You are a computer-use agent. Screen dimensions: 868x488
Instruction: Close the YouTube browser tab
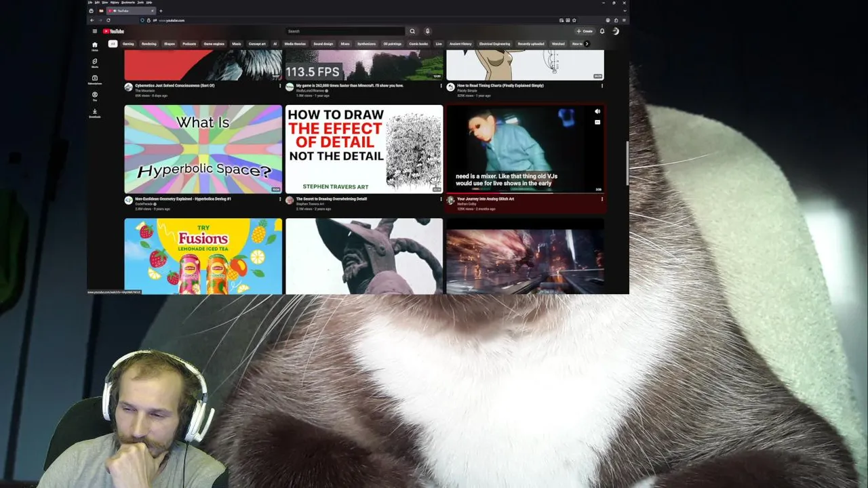coord(153,11)
